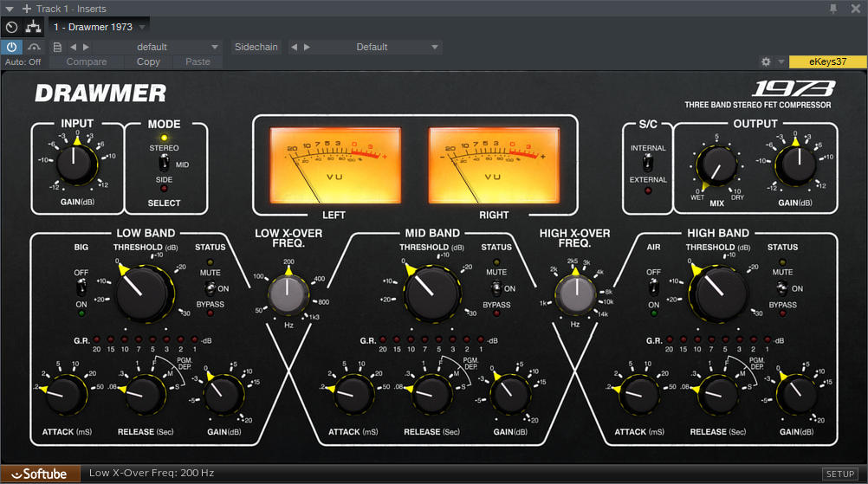Click the routing editor icon
The height and width of the screenshot is (484, 868).
pos(33,27)
